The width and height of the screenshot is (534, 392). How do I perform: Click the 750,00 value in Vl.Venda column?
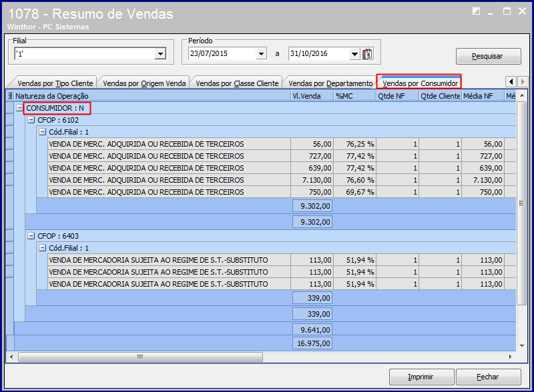coord(312,192)
